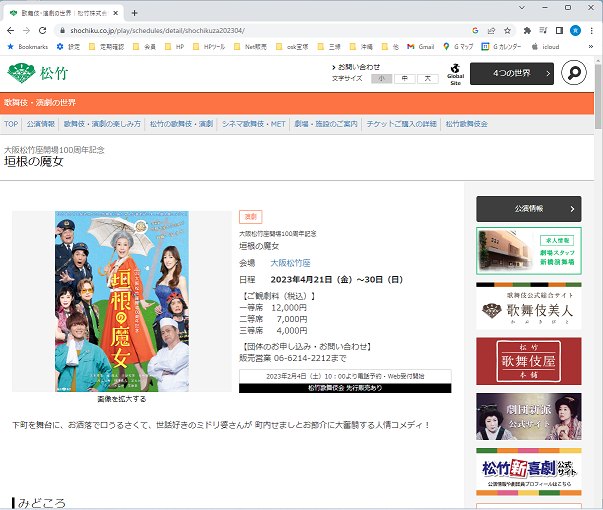Click the 松竹歌舞伎会 先行販売あり black bar
603x510 pixels.
click(x=345, y=388)
